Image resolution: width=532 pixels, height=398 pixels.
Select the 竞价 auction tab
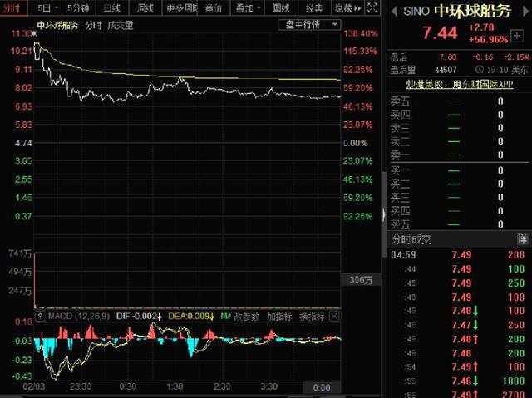click(x=213, y=8)
